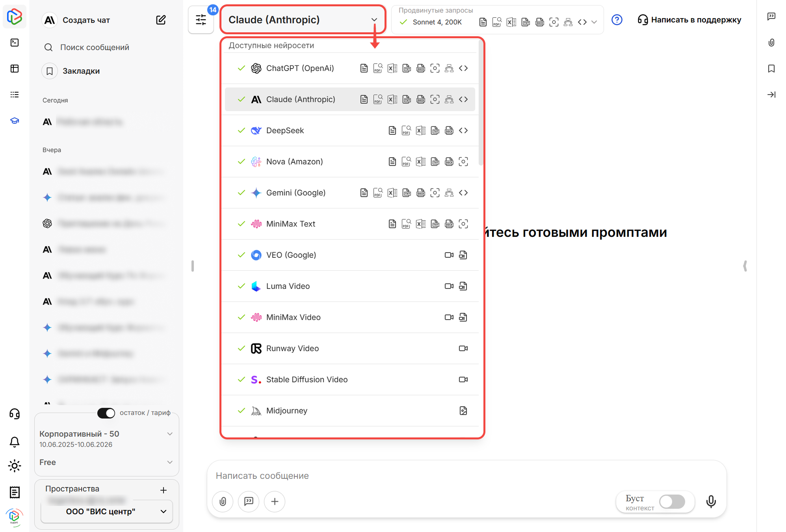Select Runway Video from the list
The width and height of the screenshot is (786, 532).
(x=350, y=348)
